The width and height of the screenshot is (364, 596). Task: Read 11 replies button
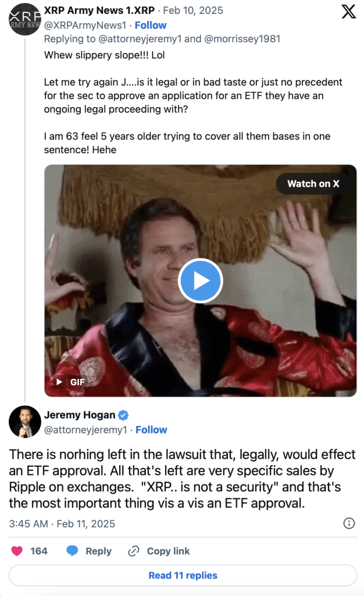183,575
